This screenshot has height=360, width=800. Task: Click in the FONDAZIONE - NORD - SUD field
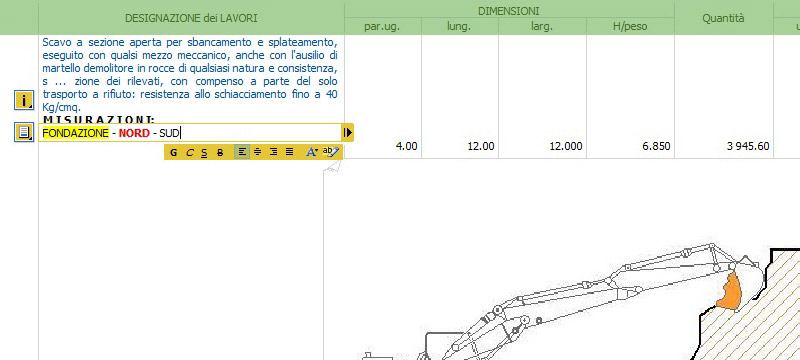pyautogui.click(x=190, y=133)
